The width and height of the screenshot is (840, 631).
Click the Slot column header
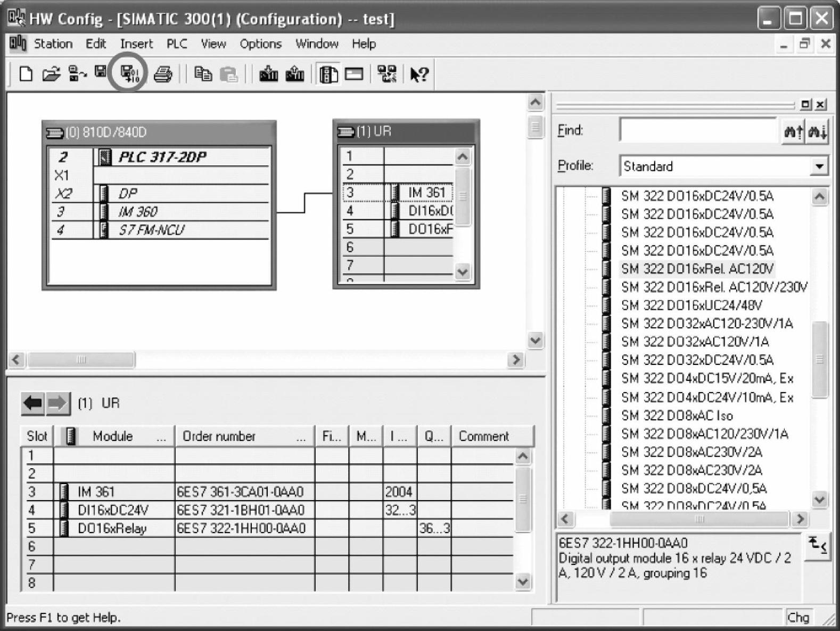[37, 436]
